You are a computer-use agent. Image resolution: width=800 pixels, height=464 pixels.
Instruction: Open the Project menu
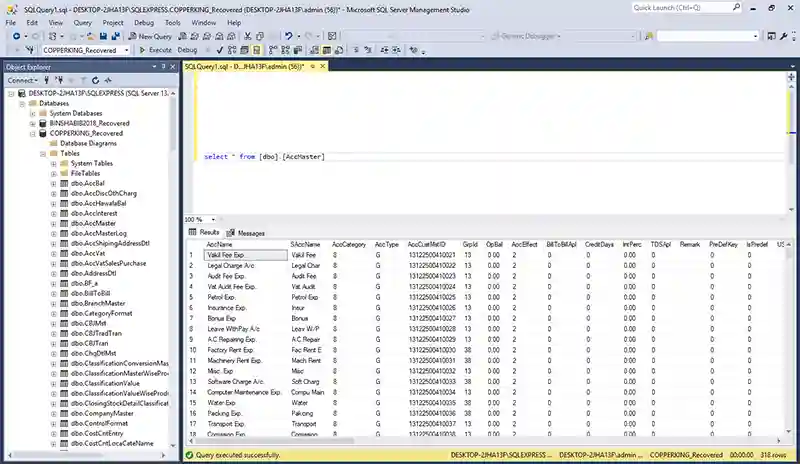[113, 22]
